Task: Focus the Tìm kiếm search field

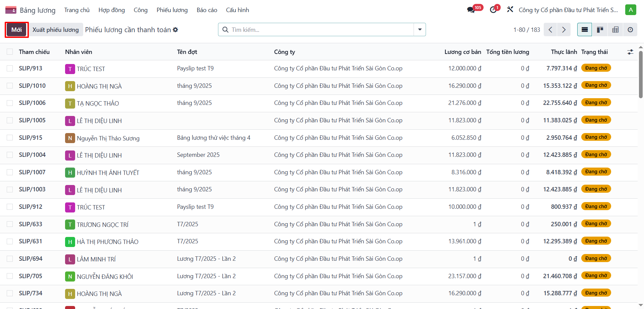Action: [x=322, y=30]
